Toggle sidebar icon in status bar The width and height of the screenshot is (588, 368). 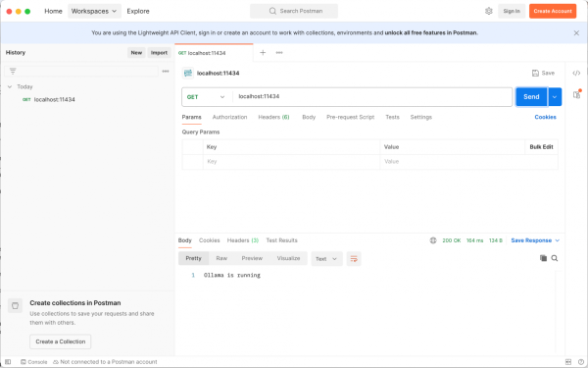(x=8, y=362)
